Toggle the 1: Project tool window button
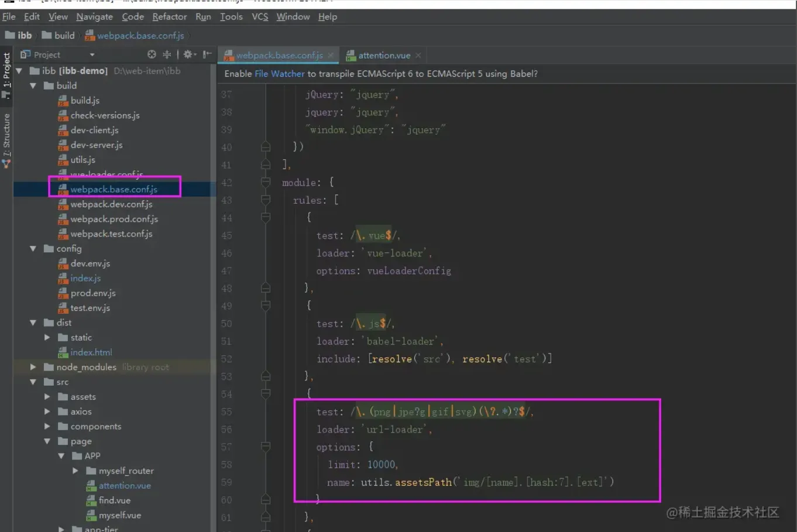 (x=6, y=75)
